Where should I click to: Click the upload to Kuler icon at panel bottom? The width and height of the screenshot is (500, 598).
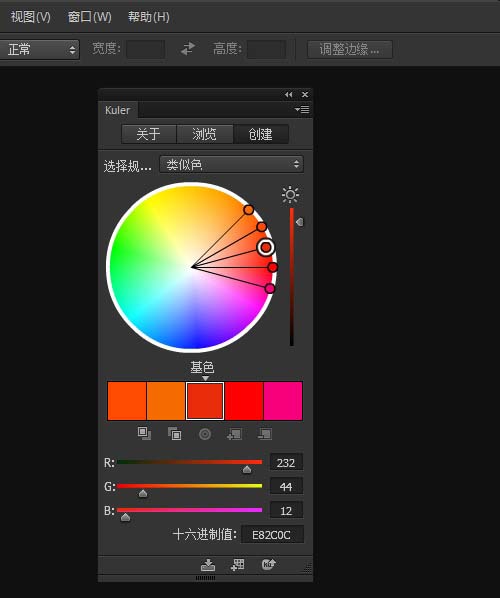(268, 564)
